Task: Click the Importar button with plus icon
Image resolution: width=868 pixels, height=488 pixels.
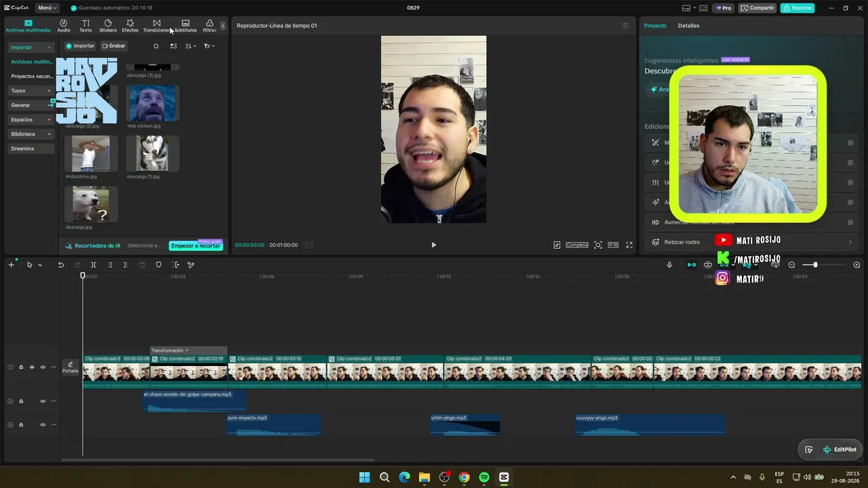Action: pos(80,46)
